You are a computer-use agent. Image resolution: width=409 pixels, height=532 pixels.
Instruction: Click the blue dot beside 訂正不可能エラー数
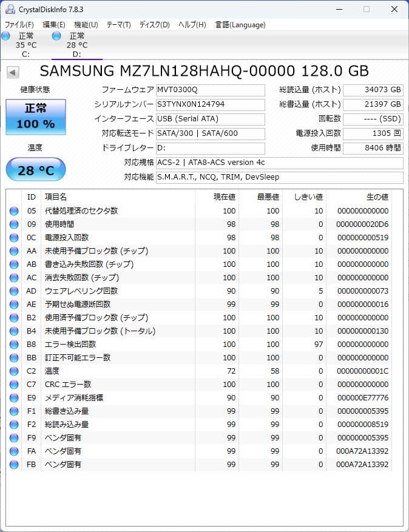click(x=13, y=357)
